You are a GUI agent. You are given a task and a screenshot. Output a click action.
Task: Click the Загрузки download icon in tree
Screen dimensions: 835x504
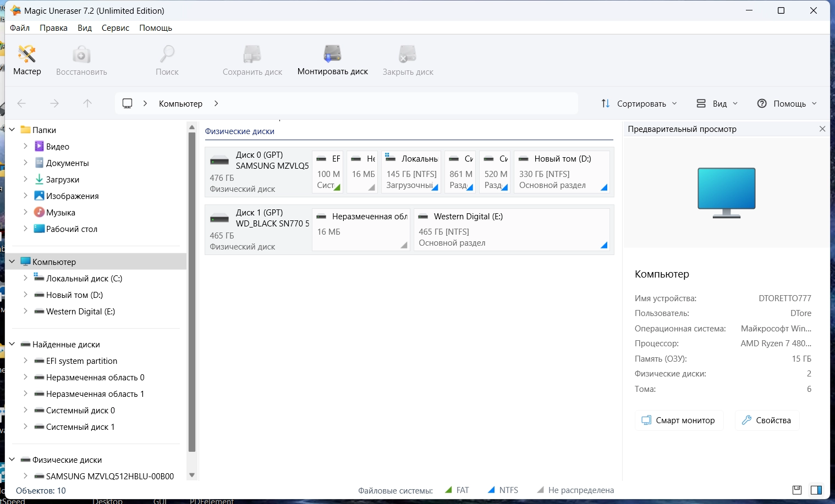tap(39, 179)
